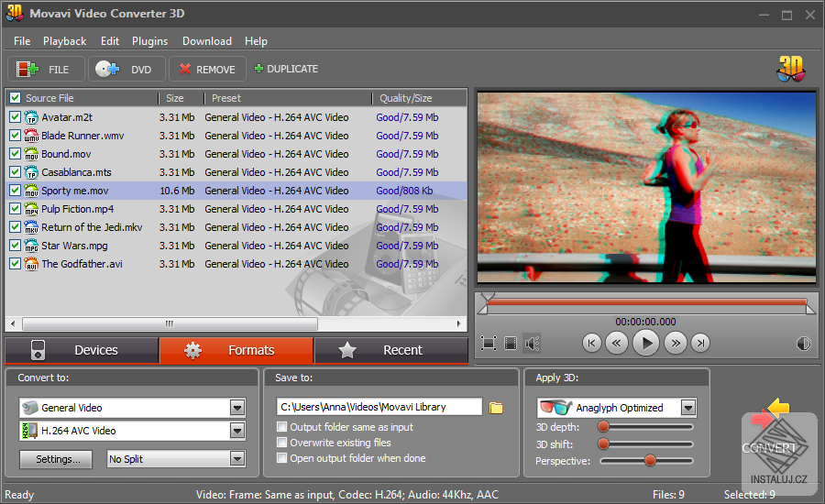This screenshot has height=504, width=825.
Task: Open the Help menu
Action: tap(257, 41)
